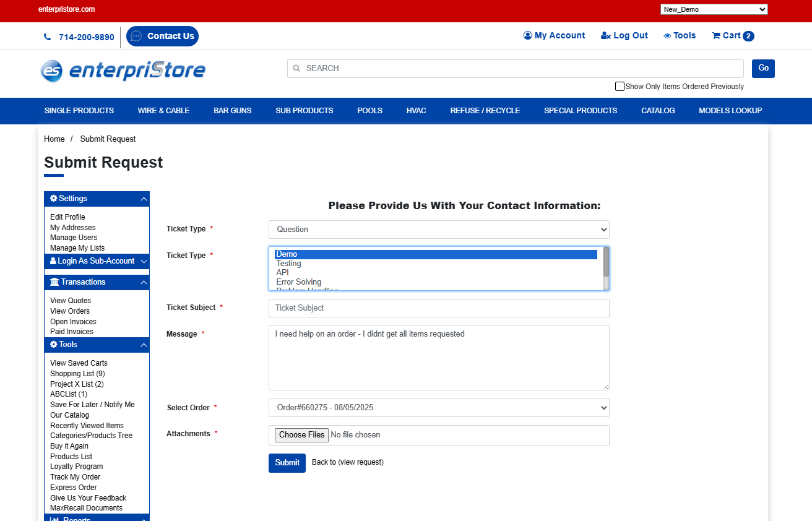The width and height of the screenshot is (812, 521).
Task: Click inside the Message text area
Action: tap(439, 358)
